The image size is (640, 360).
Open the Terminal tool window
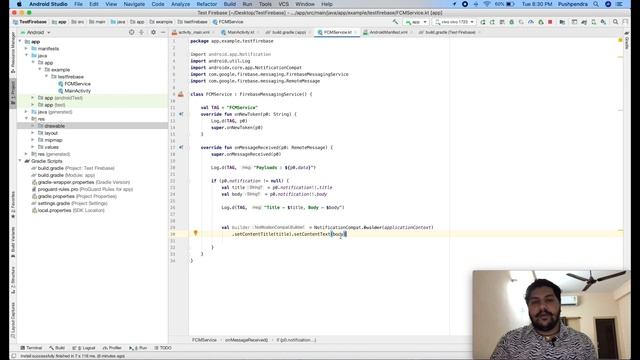click(31, 348)
